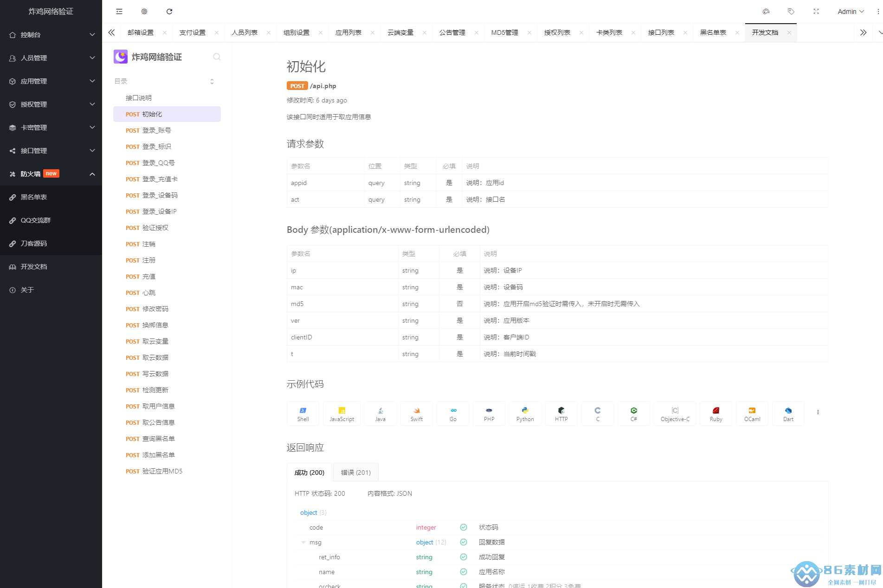Screen dimensions: 883x588
Task: Collapse the msg object row
Action: (x=303, y=542)
